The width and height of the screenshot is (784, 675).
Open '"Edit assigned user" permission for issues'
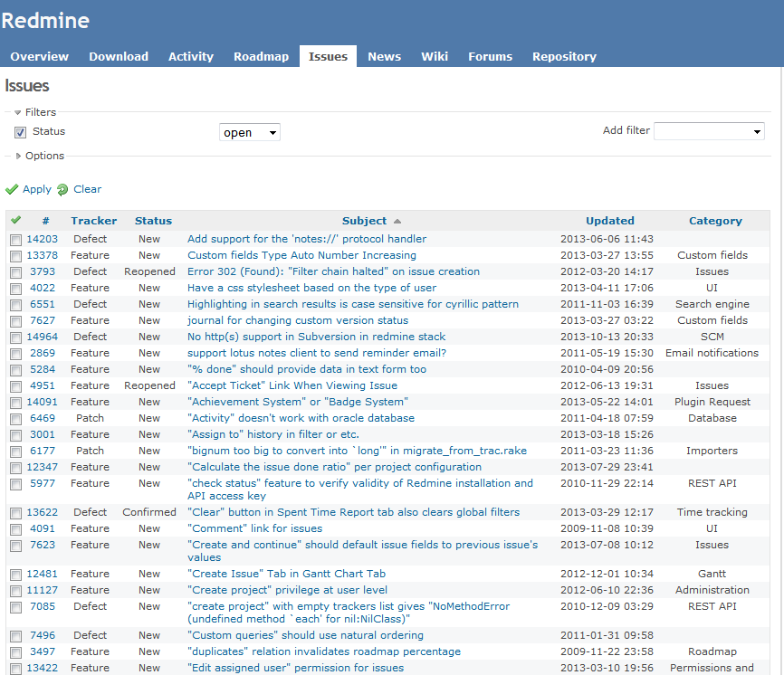pos(295,668)
